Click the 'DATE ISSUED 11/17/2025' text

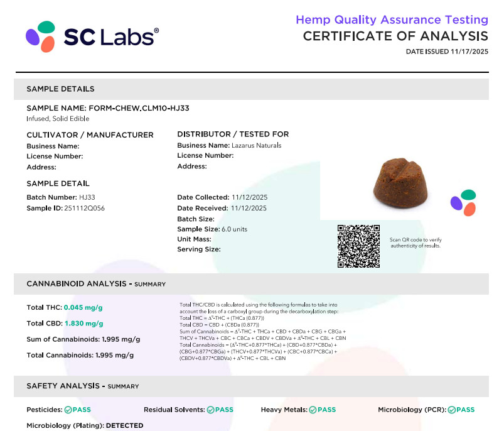(447, 52)
